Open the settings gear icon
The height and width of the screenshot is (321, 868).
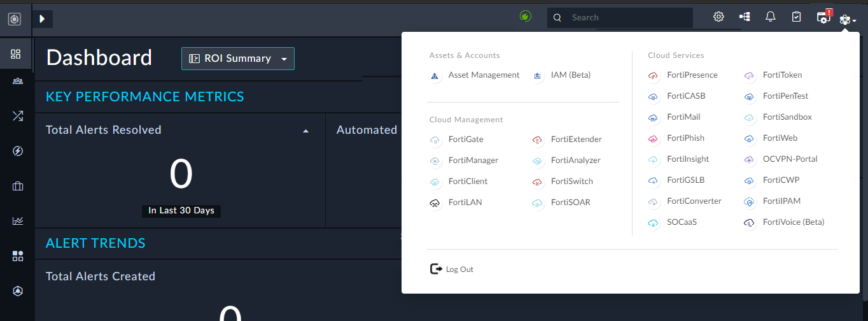(x=718, y=17)
